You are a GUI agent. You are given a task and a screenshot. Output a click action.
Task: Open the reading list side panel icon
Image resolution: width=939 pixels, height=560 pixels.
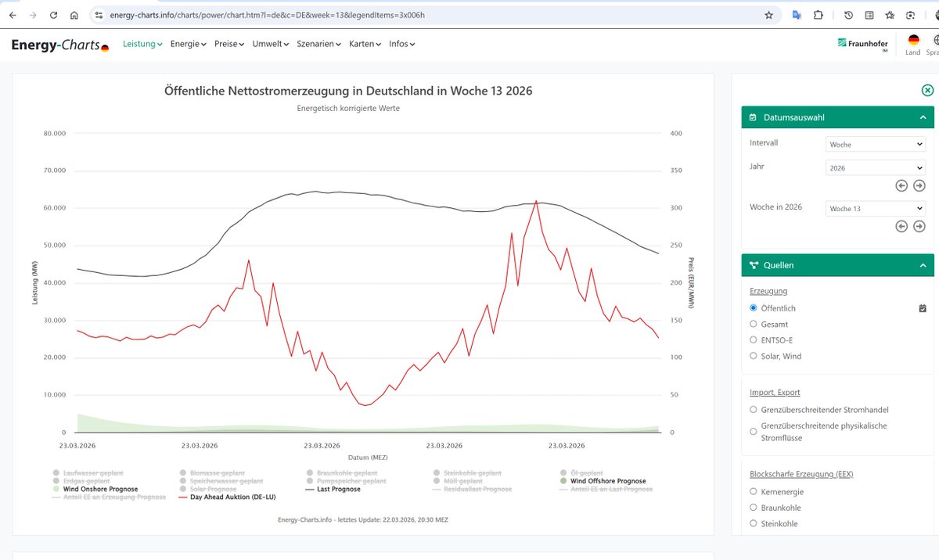point(869,15)
